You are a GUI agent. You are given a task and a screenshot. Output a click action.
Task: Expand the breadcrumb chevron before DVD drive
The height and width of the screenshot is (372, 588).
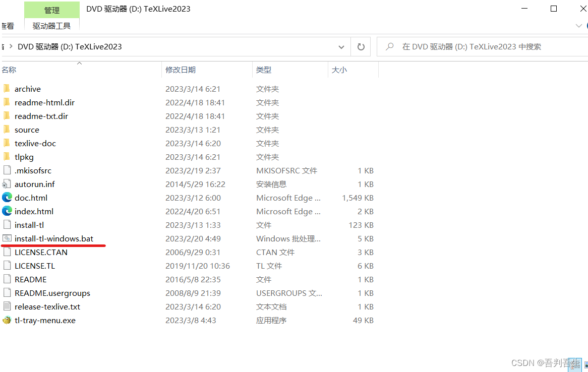[11, 46]
